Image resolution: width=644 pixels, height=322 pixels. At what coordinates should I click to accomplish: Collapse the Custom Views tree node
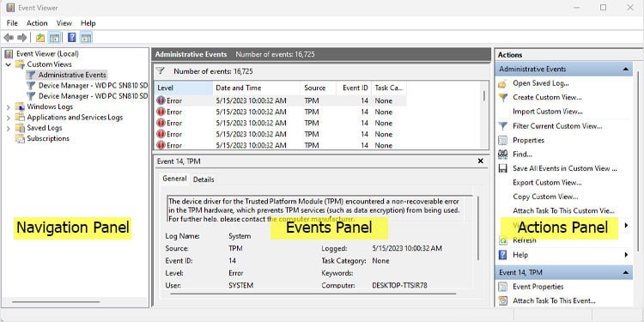pos(9,64)
